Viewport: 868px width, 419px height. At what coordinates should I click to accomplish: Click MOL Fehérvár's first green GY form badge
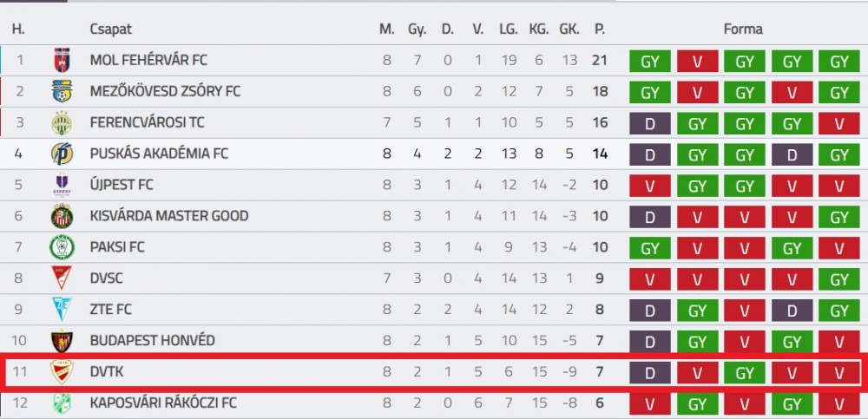pos(650,61)
